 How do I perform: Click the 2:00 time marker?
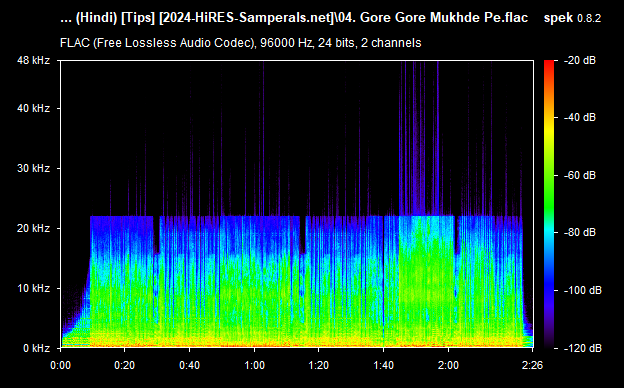point(448,365)
